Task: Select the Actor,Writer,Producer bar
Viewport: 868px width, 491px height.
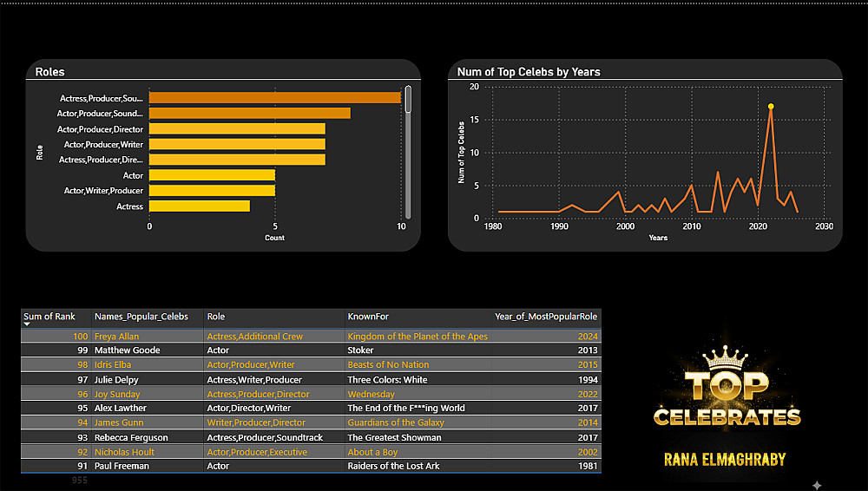Action: [x=212, y=191]
